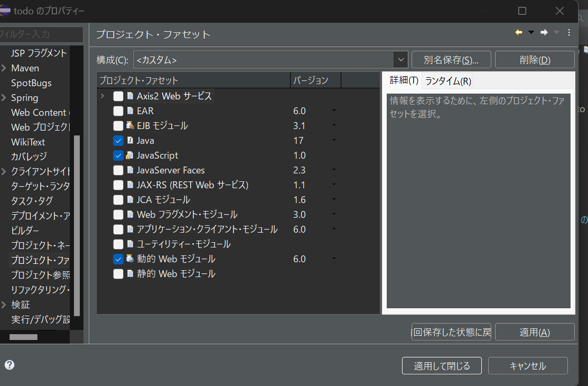The image size is (588, 386).
Task: Click the EJB モジュール facet icon
Action: point(130,126)
